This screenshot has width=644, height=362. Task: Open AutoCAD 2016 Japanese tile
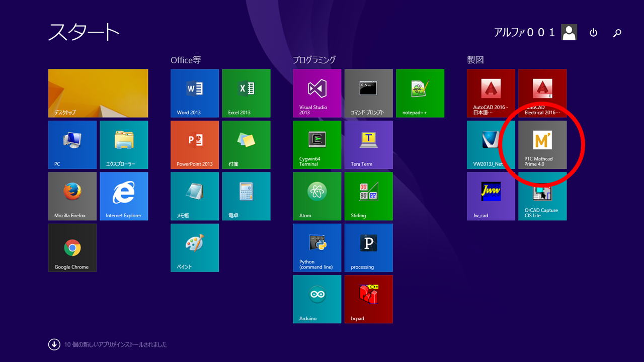491,94
